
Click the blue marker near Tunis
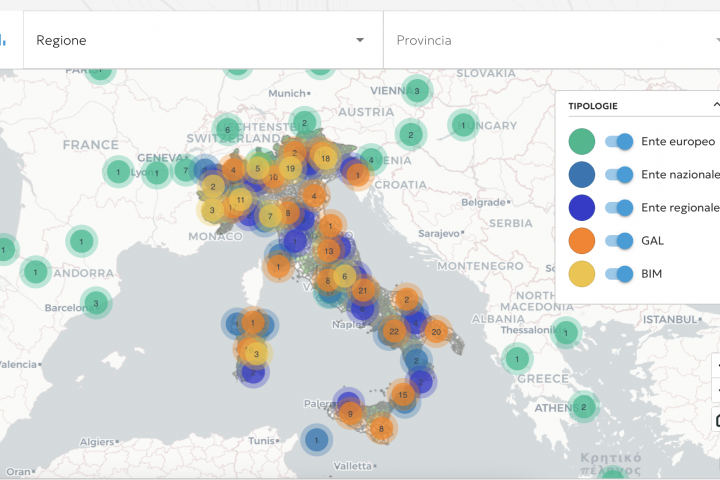(x=317, y=439)
